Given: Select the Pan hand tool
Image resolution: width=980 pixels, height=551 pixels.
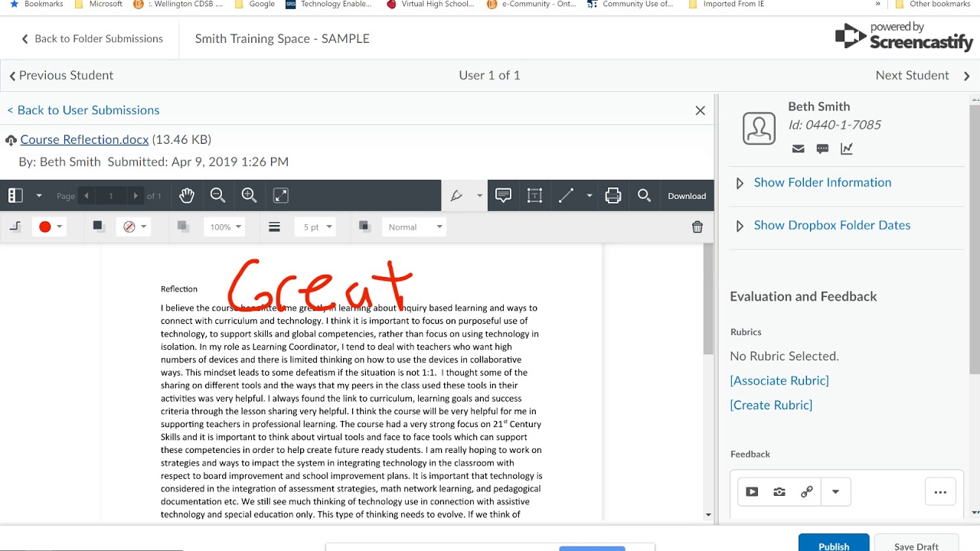Looking at the screenshot, I should [x=187, y=196].
